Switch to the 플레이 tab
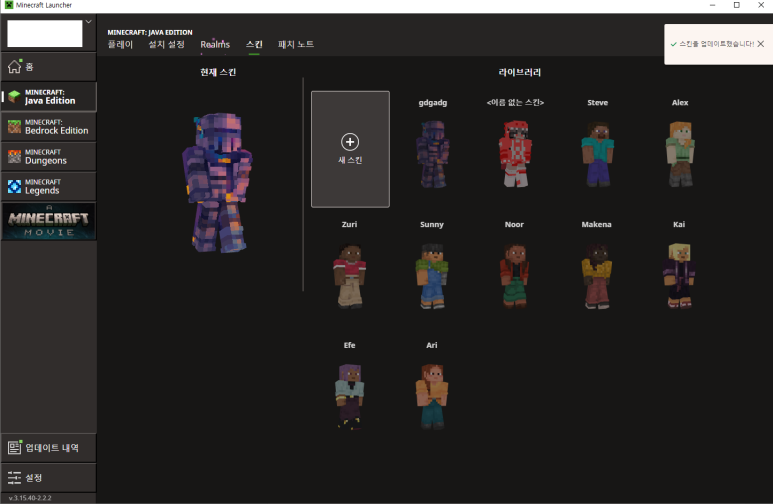773x504 pixels. coord(120,44)
